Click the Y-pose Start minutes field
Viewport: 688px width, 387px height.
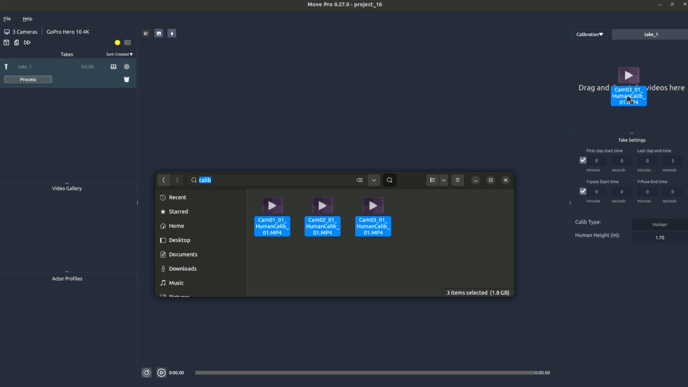[x=596, y=192]
